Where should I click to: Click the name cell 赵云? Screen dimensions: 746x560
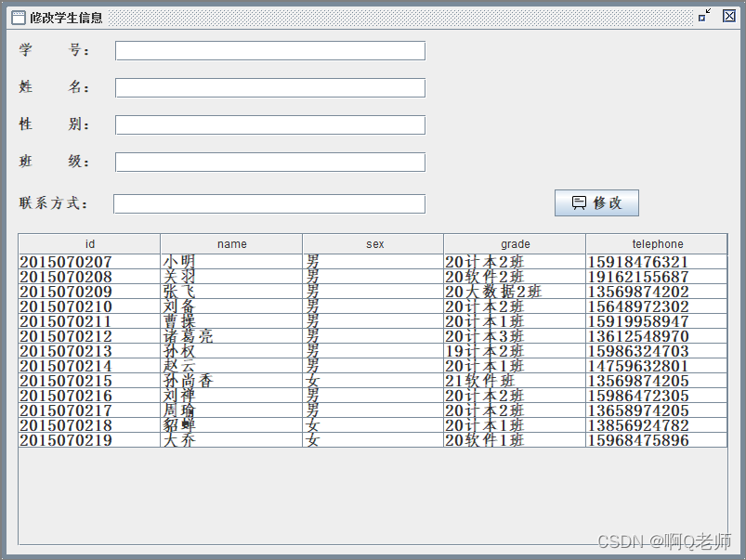(x=231, y=366)
